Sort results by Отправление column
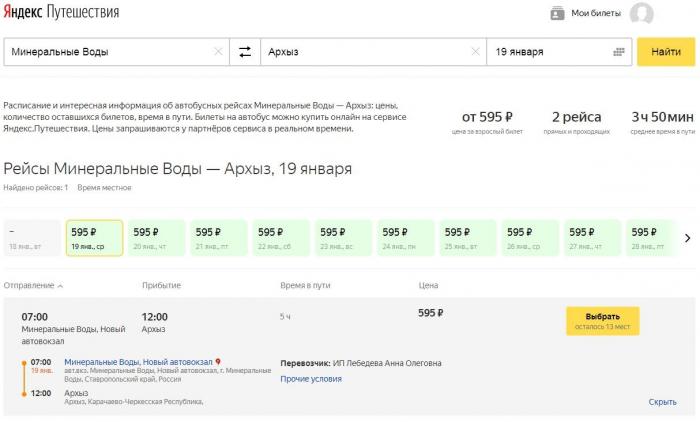Image resolution: width=700 pixels, height=422 pixels. point(33,285)
